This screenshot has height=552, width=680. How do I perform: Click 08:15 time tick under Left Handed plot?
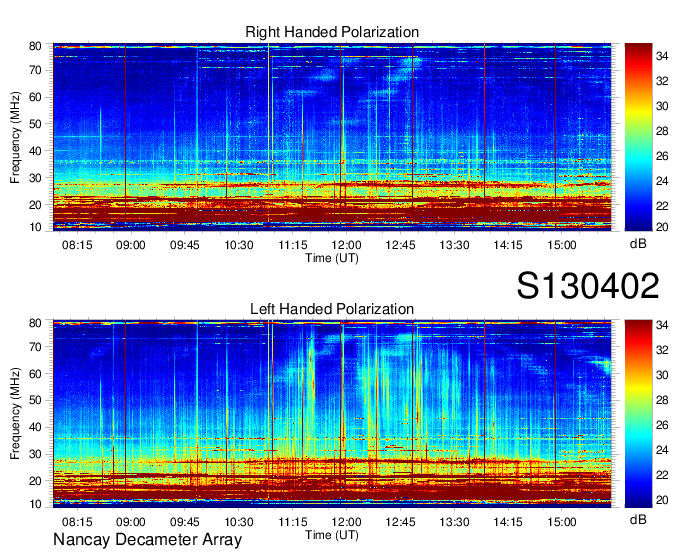click(x=77, y=522)
